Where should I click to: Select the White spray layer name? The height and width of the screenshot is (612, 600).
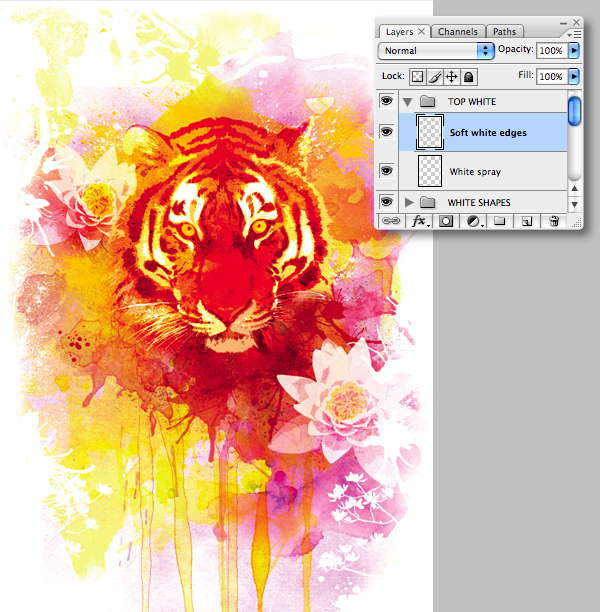pos(475,172)
